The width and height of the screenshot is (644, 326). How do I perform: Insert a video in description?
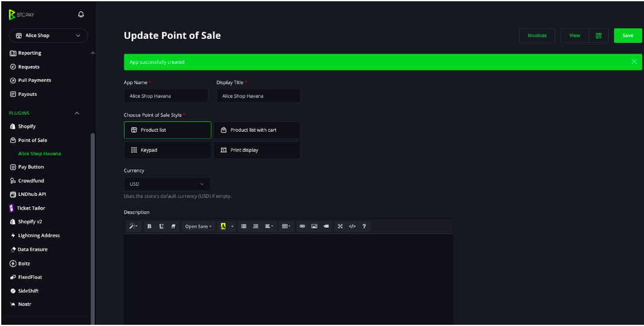[326, 226]
